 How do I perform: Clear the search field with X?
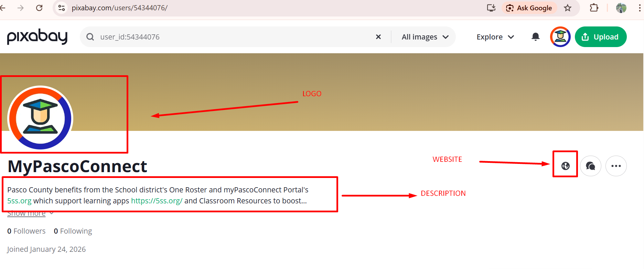click(378, 37)
